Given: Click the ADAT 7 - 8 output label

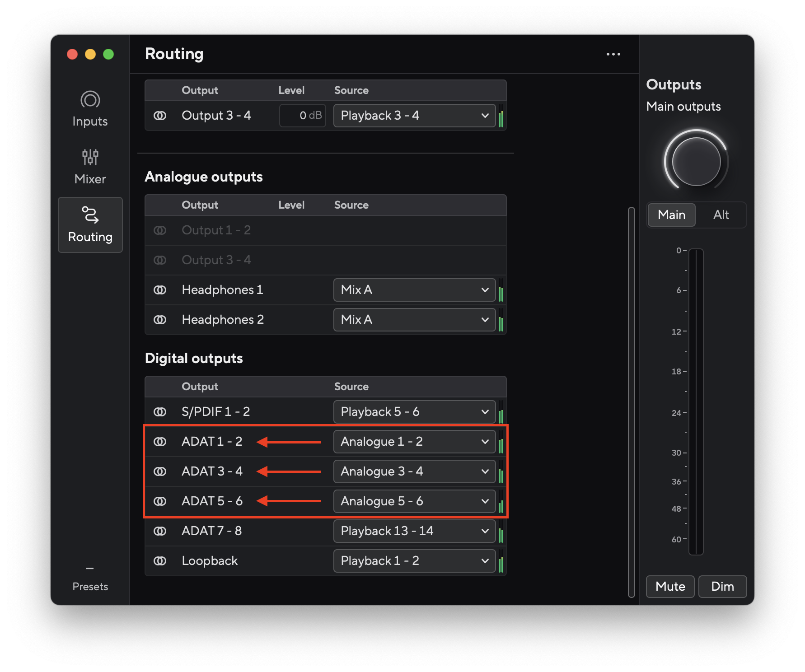Looking at the screenshot, I should pyautogui.click(x=211, y=531).
